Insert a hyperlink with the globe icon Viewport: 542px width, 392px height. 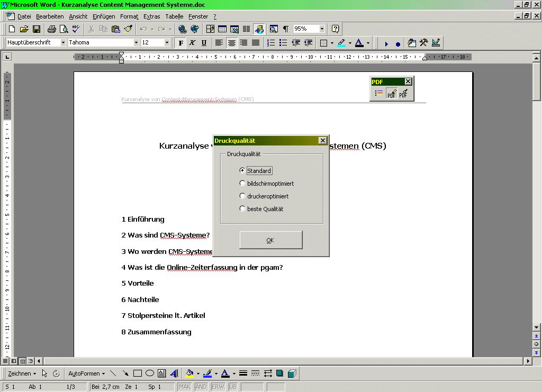point(182,29)
